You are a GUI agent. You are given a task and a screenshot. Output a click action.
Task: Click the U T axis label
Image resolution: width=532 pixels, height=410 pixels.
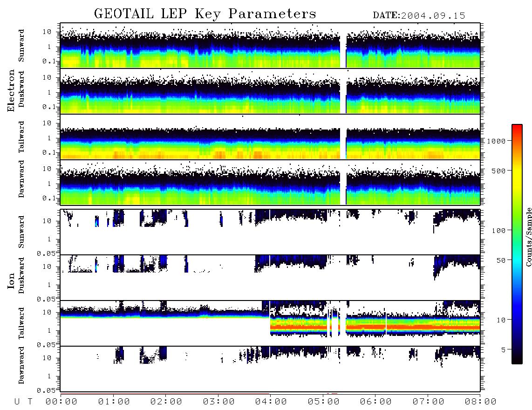point(23,402)
